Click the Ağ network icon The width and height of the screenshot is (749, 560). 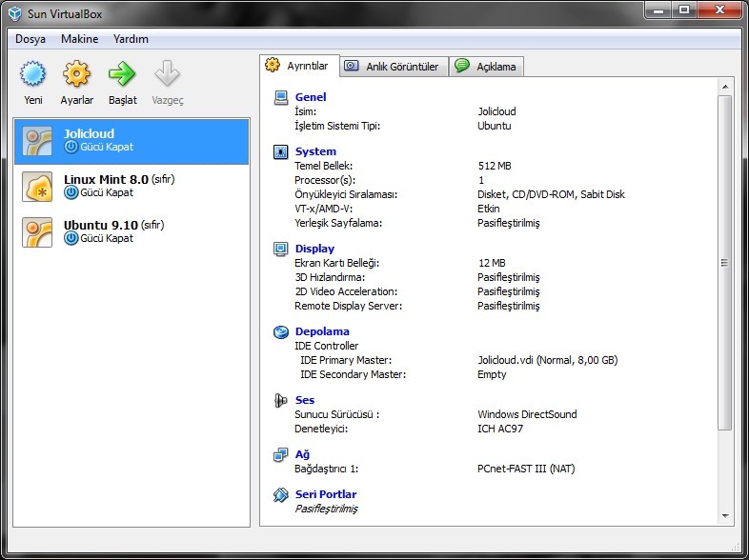(x=281, y=454)
